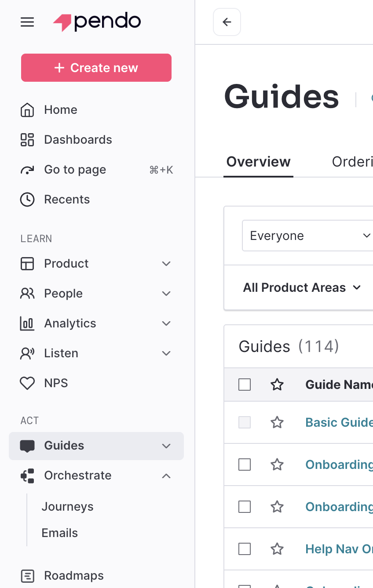Viewport: 373px width, 588px height.
Task: Click the Recents clock icon
Action: point(27,200)
